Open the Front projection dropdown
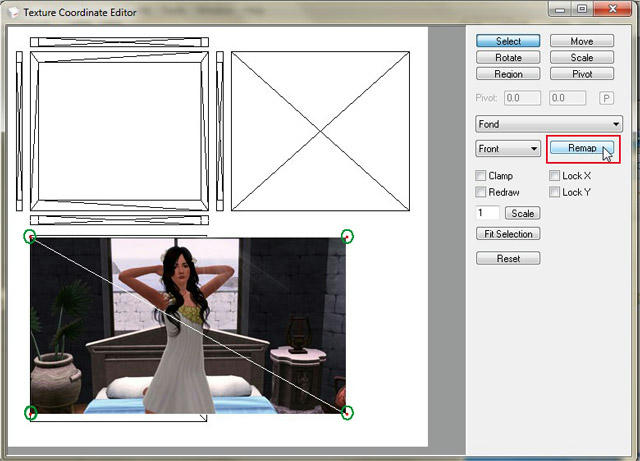 508,149
